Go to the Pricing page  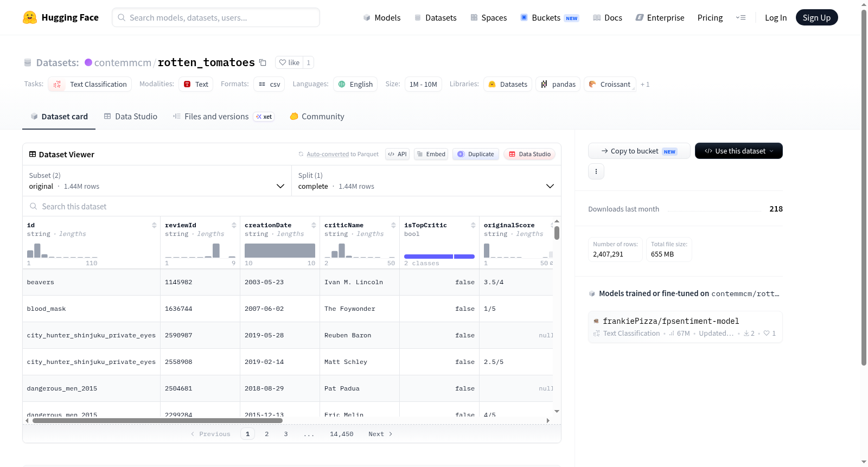tap(710, 18)
